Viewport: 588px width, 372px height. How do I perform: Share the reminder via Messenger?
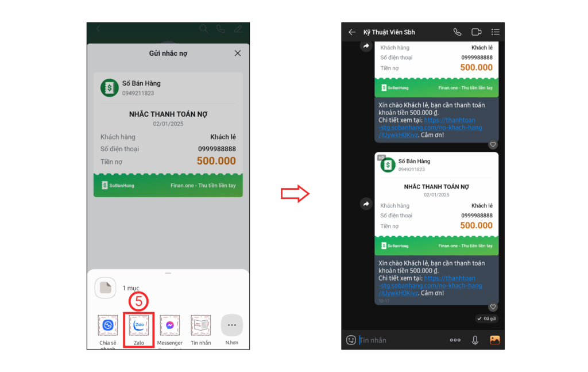click(x=170, y=325)
